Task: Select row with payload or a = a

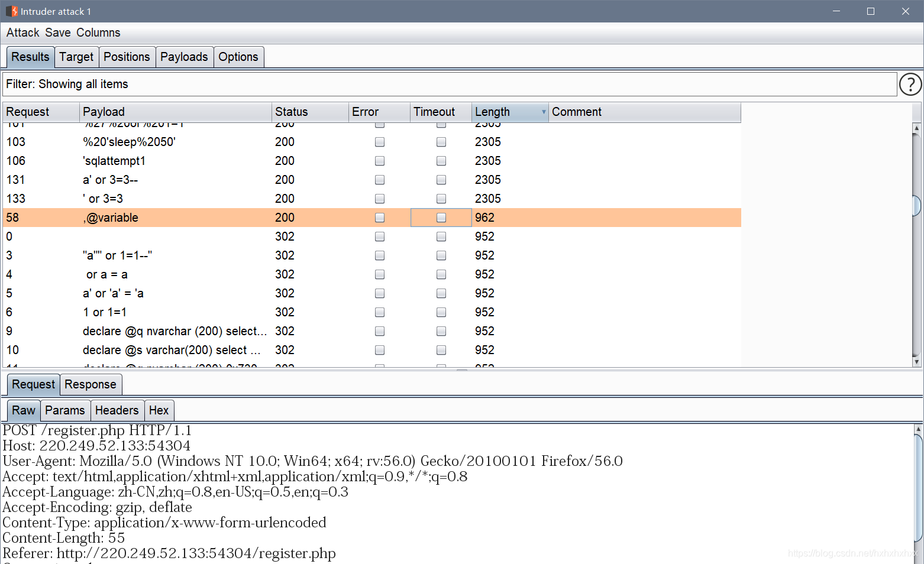Action: pos(372,274)
